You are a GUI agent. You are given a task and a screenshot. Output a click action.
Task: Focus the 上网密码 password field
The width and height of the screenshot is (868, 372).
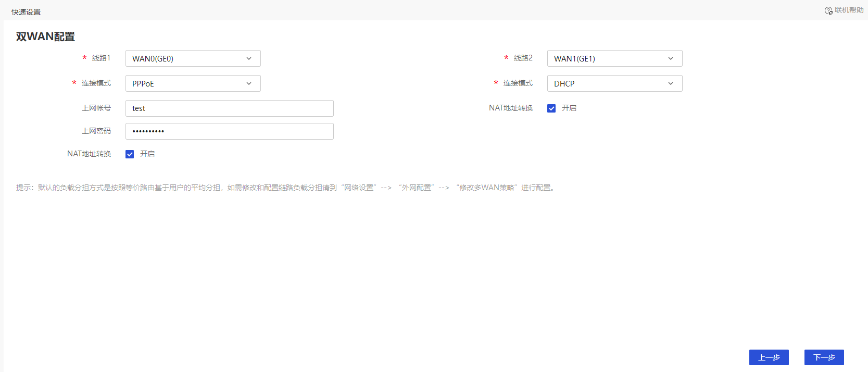tap(229, 131)
